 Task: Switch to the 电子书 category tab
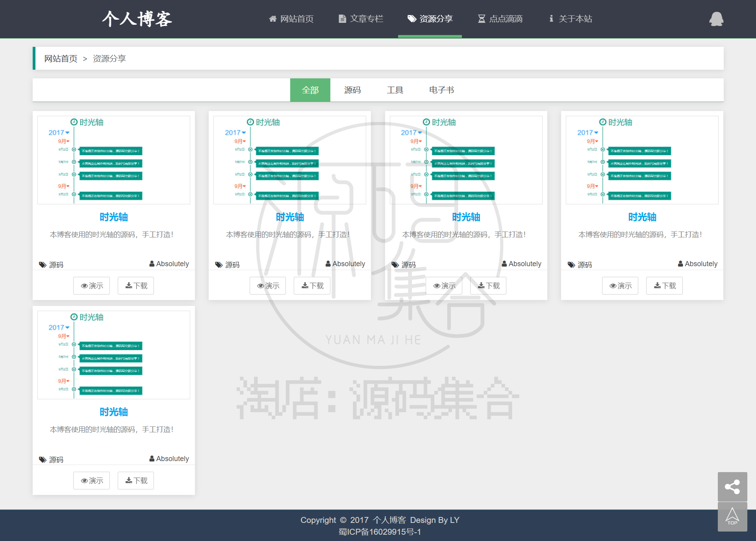(x=441, y=90)
